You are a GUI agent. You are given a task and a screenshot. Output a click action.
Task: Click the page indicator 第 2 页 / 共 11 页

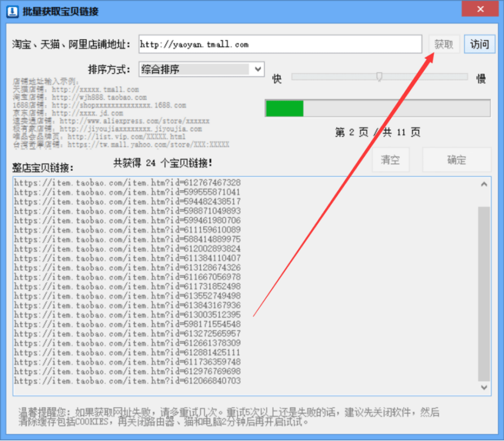(x=377, y=132)
